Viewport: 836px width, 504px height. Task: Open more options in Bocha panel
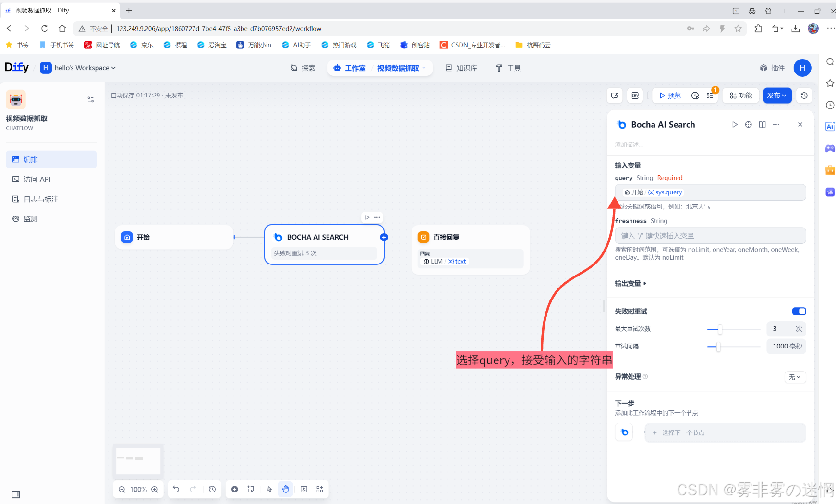coord(776,125)
